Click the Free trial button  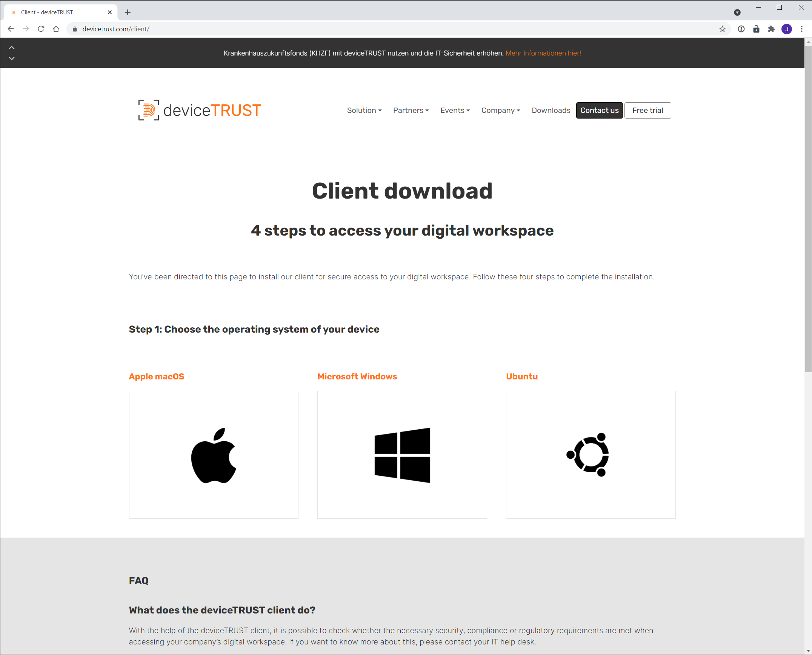point(647,110)
